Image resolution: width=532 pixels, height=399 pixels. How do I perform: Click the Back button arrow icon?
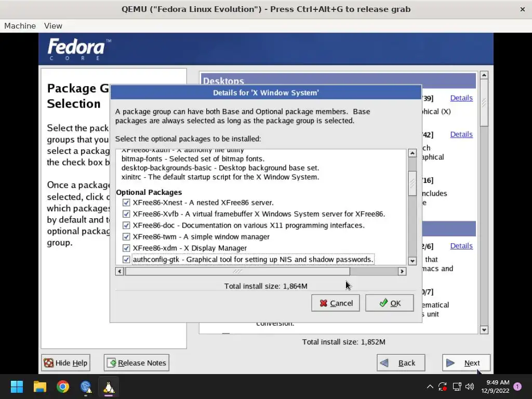point(384,363)
